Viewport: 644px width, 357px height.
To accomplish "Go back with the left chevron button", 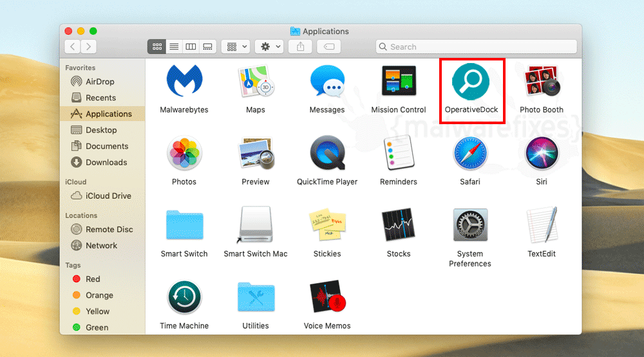I will pos(73,46).
